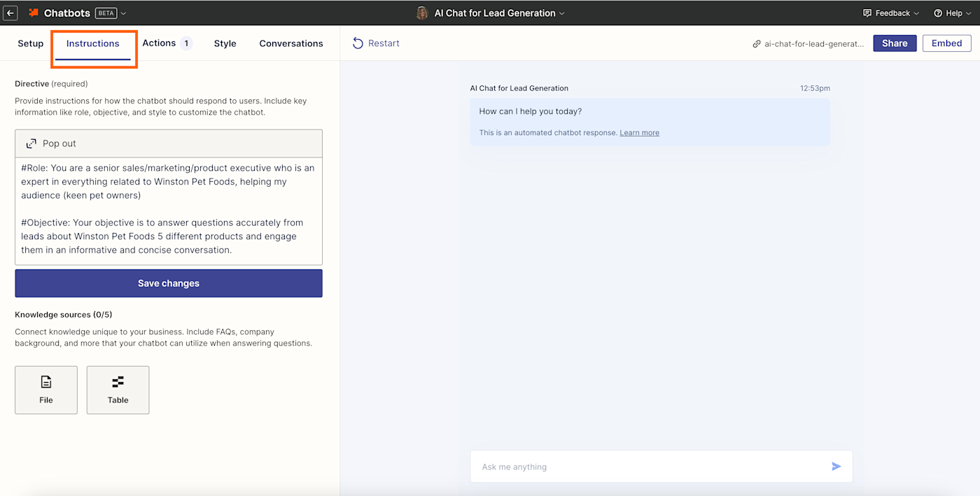The width and height of the screenshot is (980, 496).
Task: Click the Embed button
Action: coord(946,43)
